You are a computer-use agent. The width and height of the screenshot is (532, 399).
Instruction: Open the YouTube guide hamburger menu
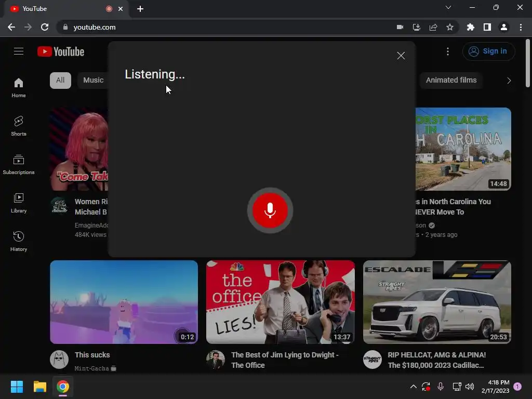pyautogui.click(x=19, y=51)
